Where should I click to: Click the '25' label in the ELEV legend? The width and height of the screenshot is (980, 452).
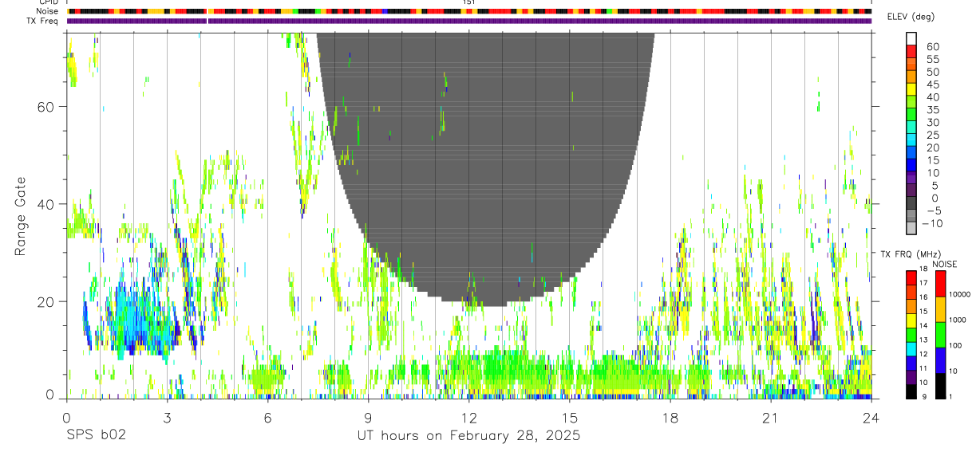click(931, 135)
